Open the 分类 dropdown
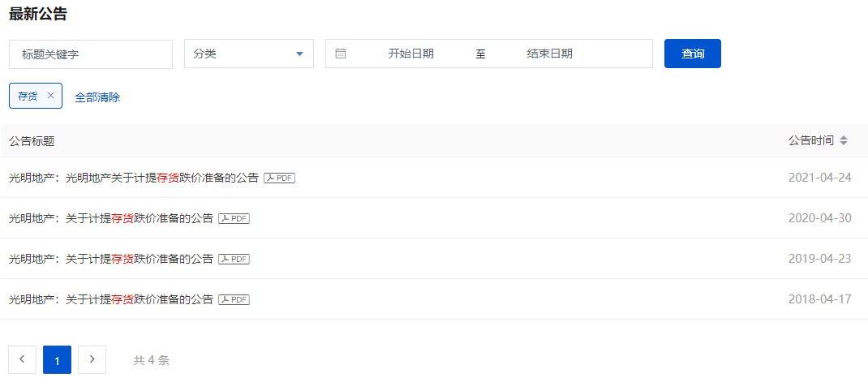868x378 pixels. (248, 54)
